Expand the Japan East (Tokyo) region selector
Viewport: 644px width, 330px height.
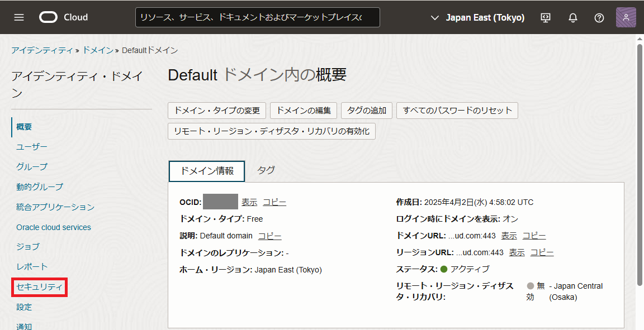point(477,18)
